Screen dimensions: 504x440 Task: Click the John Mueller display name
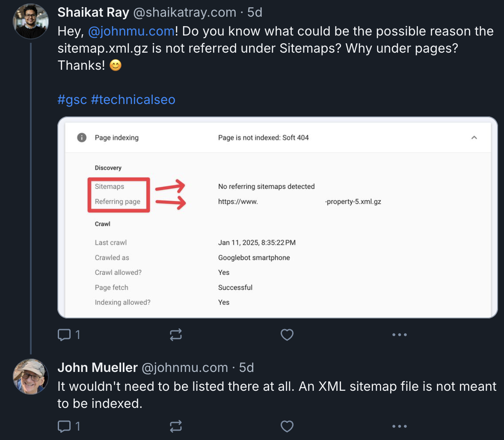(x=98, y=368)
